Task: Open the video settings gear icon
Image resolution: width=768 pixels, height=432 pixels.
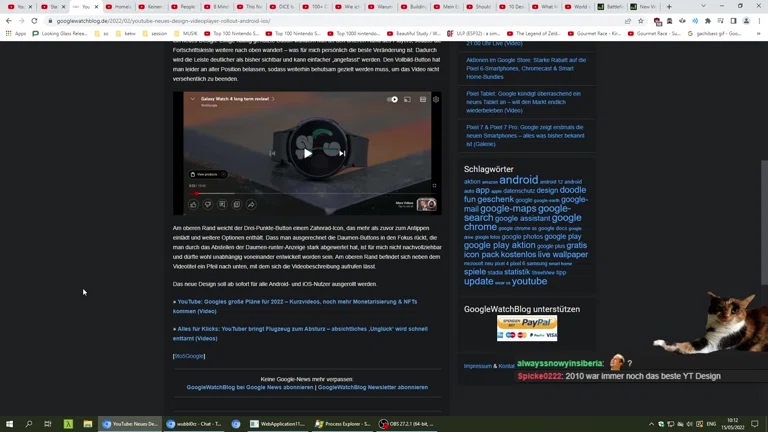Action: click(436, 99)
